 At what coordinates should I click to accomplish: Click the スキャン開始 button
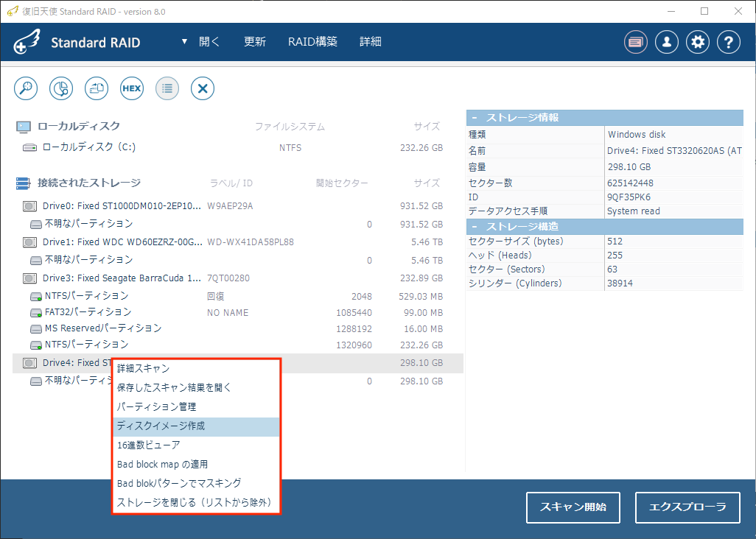(573, 507)
